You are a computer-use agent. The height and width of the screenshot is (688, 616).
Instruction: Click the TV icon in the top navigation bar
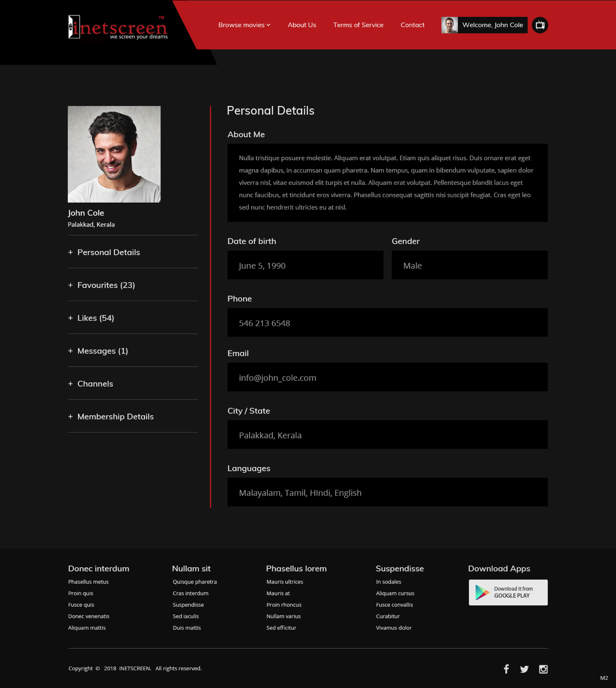coord(540,25)
